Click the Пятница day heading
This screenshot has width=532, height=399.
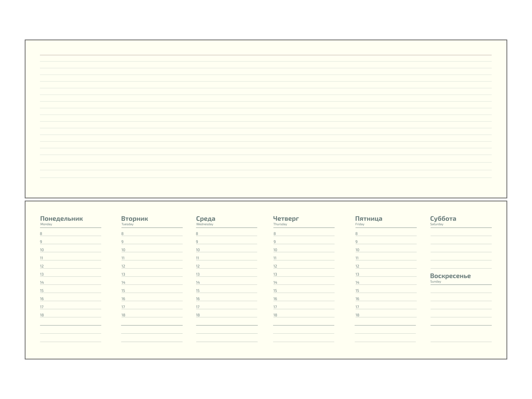coord(369,219)
